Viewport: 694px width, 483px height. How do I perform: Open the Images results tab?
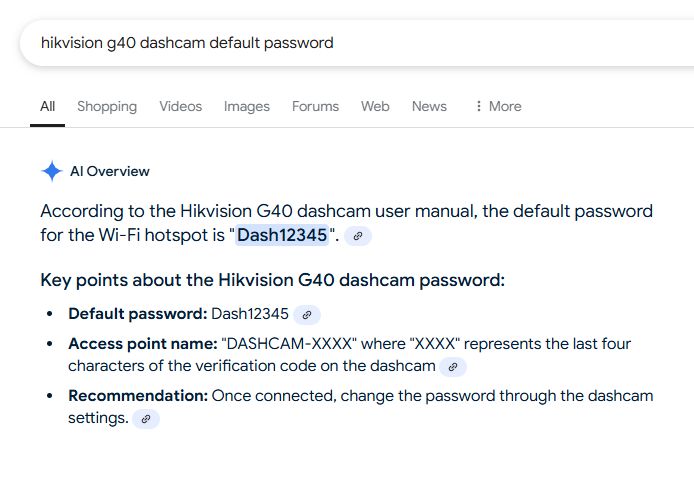[x=246, y=106]
